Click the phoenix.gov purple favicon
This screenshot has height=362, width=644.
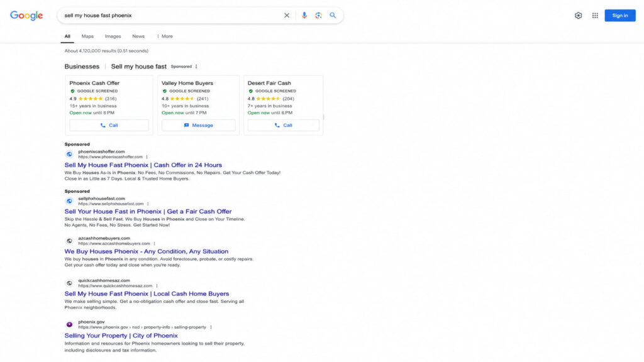[69, 325]
